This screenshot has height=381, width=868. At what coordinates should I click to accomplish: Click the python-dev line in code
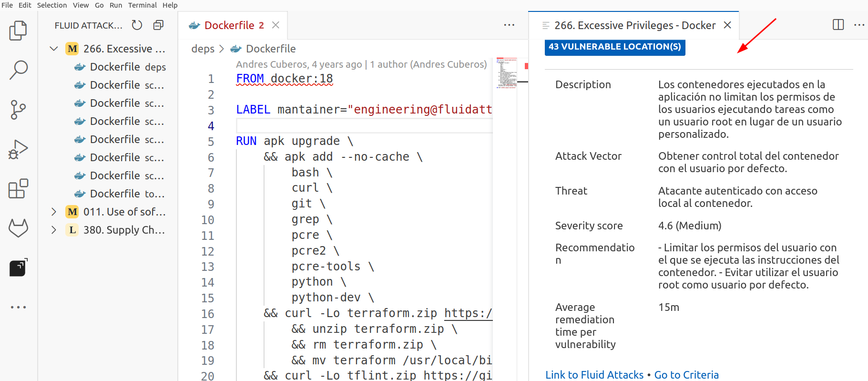pyautogui.click(x=333, y=298)
